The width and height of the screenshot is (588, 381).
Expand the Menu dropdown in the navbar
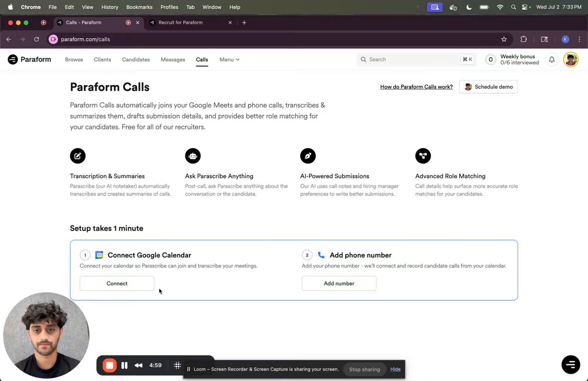[229, 60]
